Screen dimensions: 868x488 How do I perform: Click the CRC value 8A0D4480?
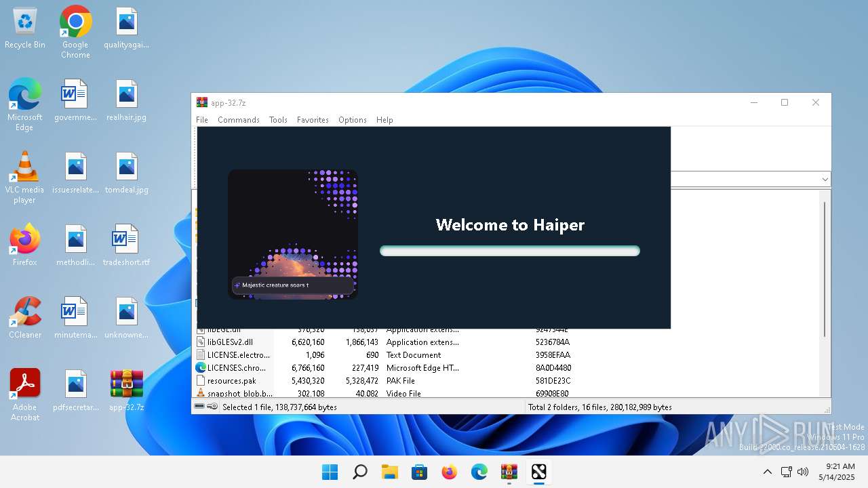[x=553, y=368]
